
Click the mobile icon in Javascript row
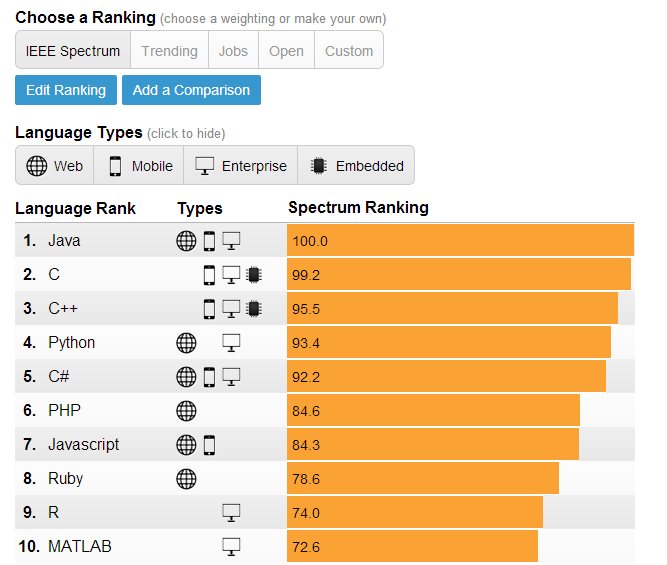[x=209, y=445]
